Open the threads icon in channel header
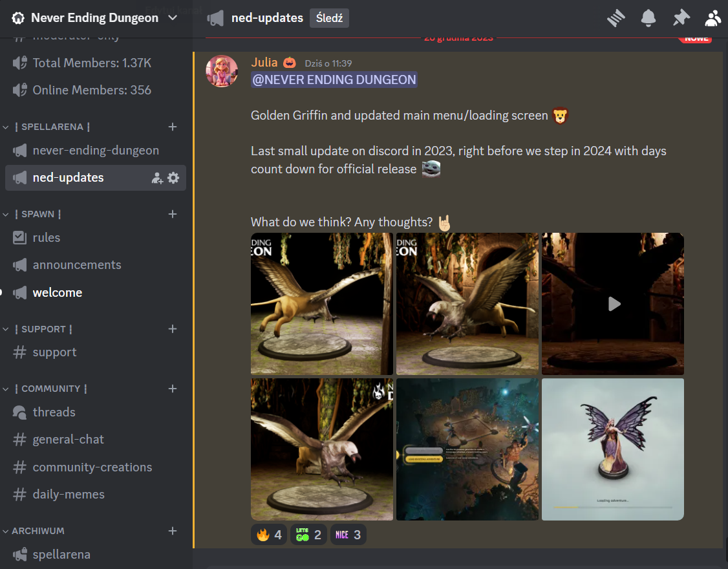 pos(616,18)
